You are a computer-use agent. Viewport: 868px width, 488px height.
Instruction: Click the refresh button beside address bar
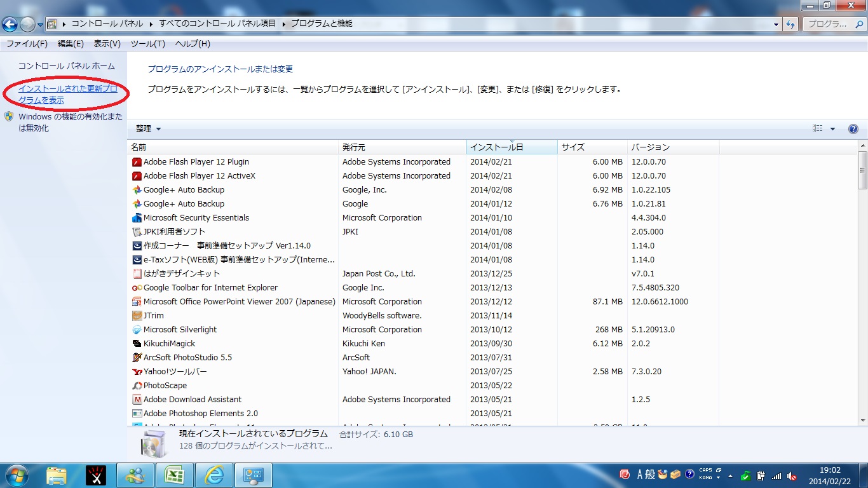[x=790, y=24]
